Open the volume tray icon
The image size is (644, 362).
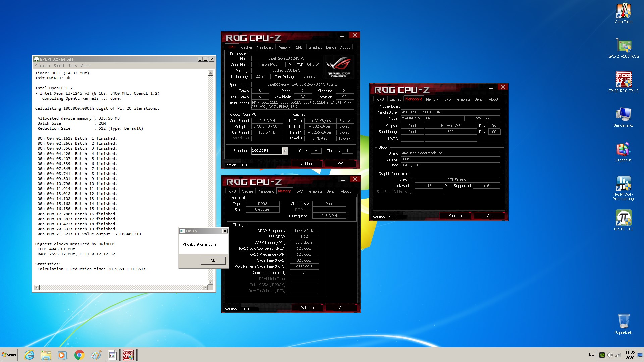point(610,355)
